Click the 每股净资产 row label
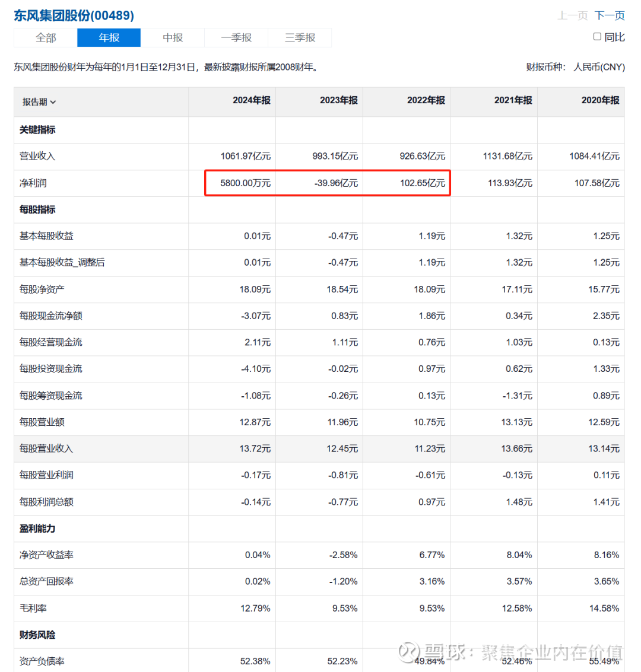Screen dimensions: 641x672 pos(42,289)
